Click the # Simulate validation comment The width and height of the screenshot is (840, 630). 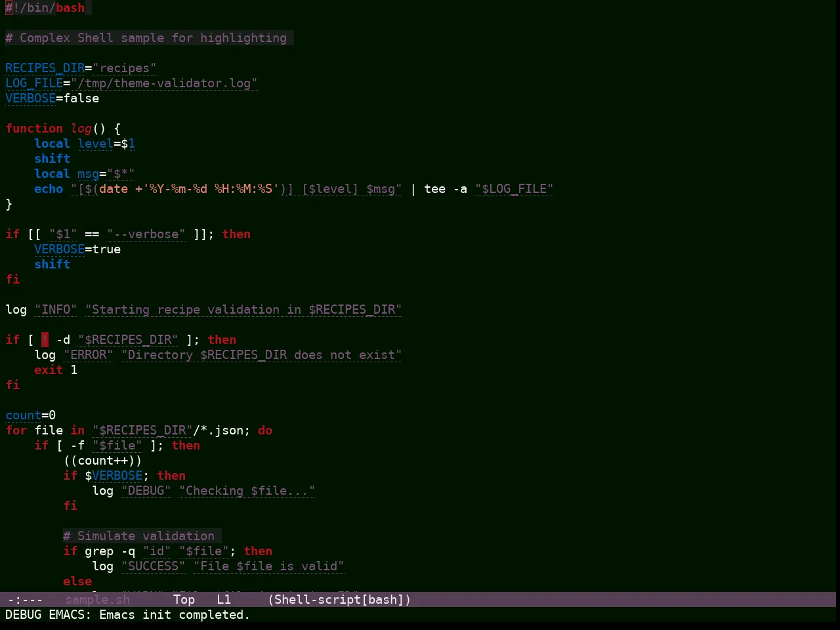139,536
